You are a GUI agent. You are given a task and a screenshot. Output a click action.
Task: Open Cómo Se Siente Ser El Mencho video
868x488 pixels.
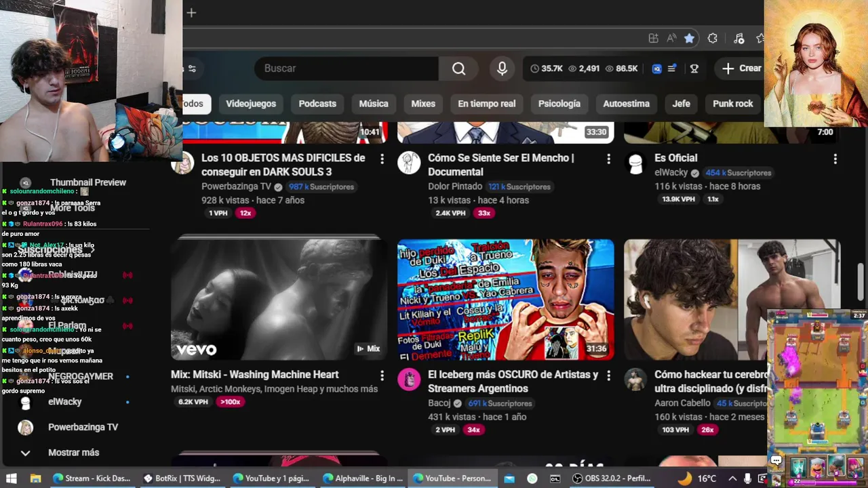point(501,165)
